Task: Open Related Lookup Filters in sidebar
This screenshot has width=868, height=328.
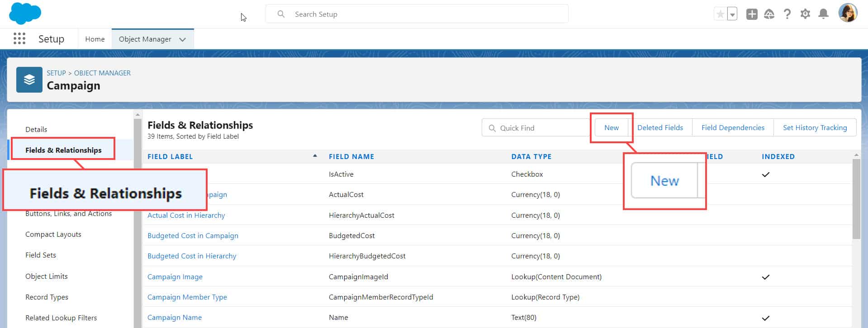Action: [x=61, y=318]
